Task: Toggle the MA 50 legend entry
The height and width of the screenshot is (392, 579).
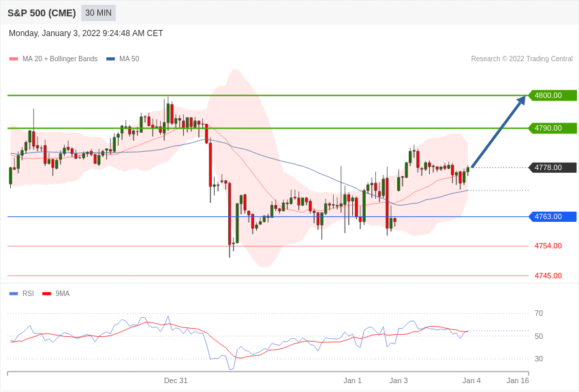Action: coord(123,59)
